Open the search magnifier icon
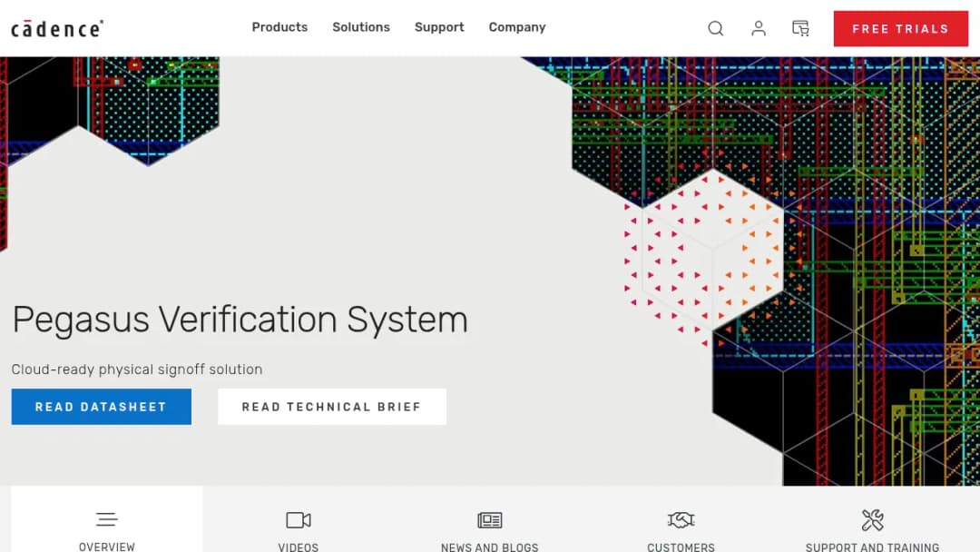Image resolution: width=980 pixels, height=552 pixels. [x=716, y=28]
